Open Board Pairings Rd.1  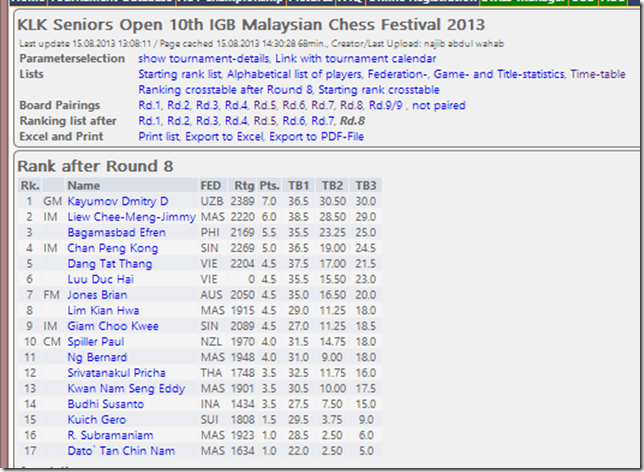tap(150, 105)
